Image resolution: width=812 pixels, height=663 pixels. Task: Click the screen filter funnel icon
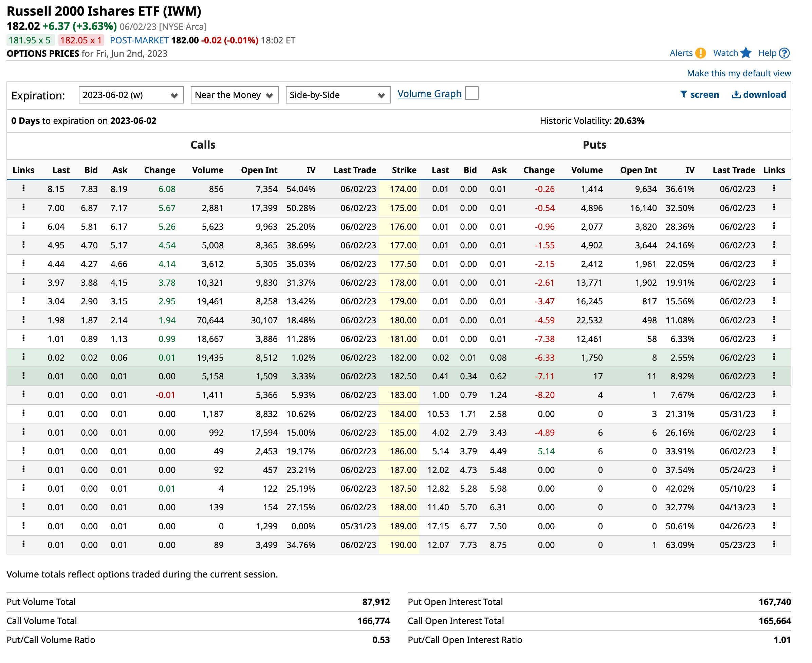(x=684, y=94)
